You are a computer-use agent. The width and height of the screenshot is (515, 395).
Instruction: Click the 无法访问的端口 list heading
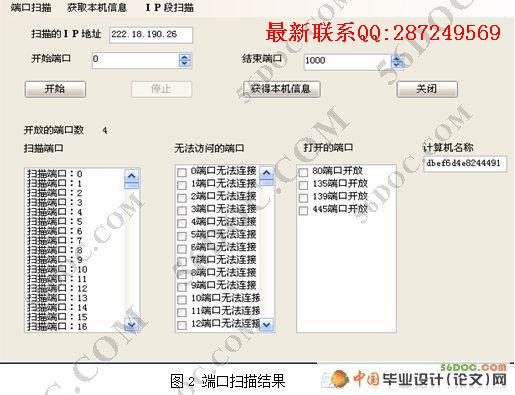[209, 148]
